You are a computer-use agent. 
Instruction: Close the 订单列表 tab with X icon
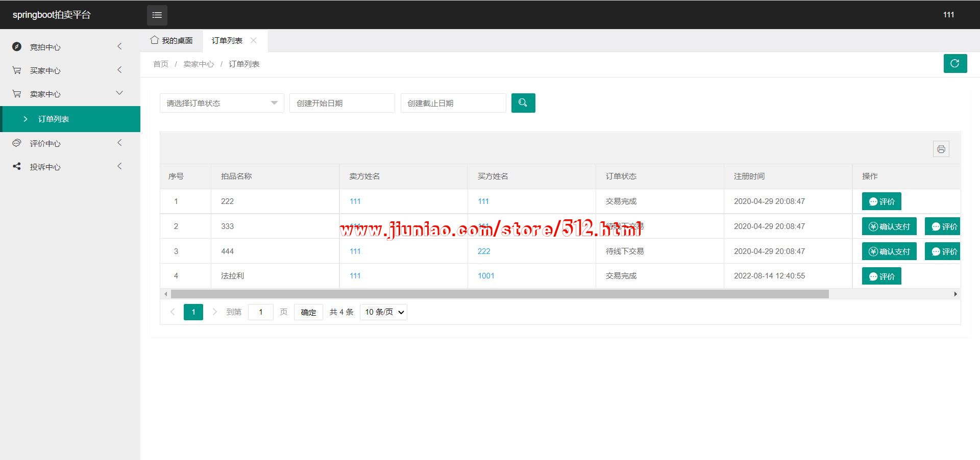254,40
